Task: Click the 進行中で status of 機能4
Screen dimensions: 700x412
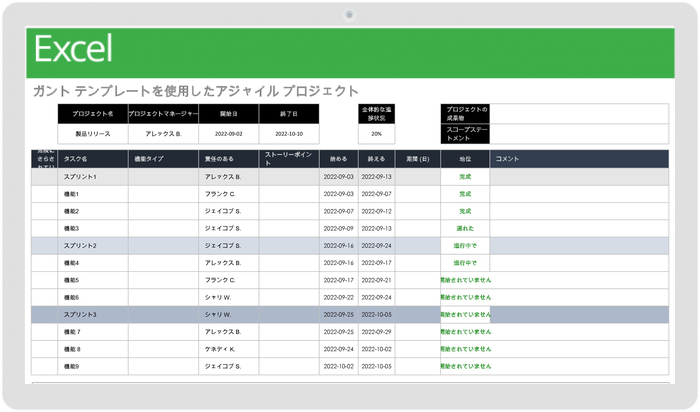Action: 465,263
